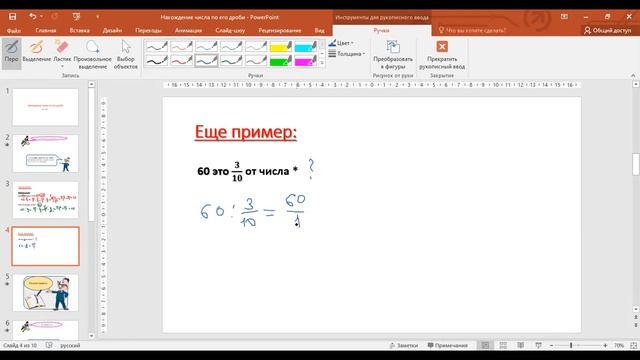Switch to the Главная tab
Image resolution: width=640 pixels, height=360 pixels.
[46, 31]
